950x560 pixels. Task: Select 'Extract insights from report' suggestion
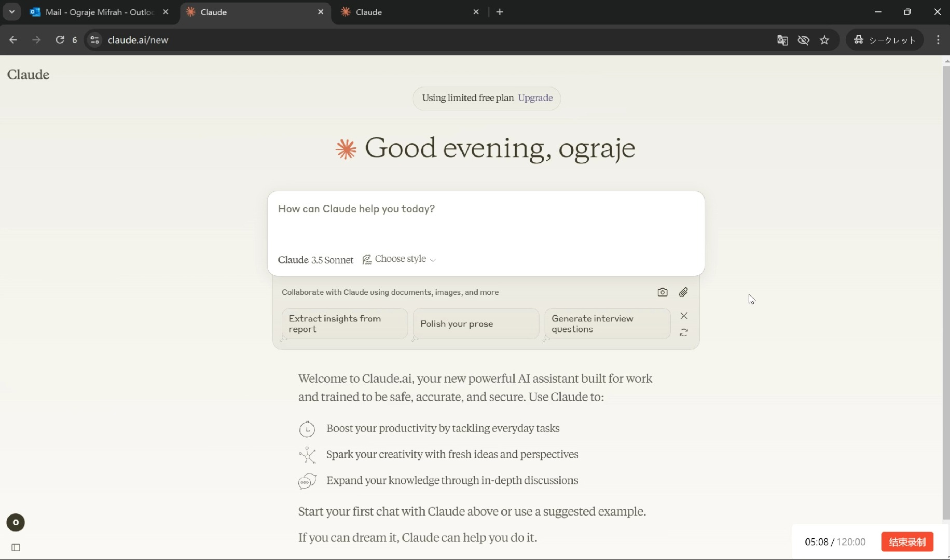click(x=345, y=324)
